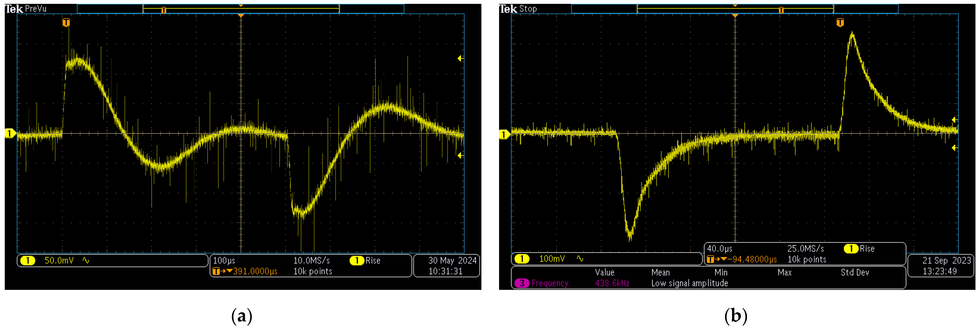Click the orange trigger marker in right waveform
Screen dimensions: 980x330
[x=840, y=23]
